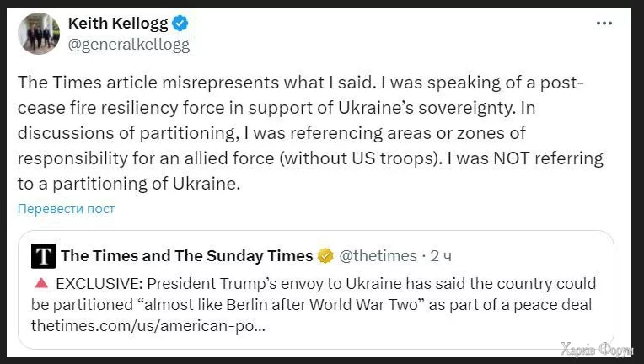Image resolution: width=644 pixels, height=364 pixels.
Task: Open the thetimes.com/us/american-po... article link
Action: (148, 324)
